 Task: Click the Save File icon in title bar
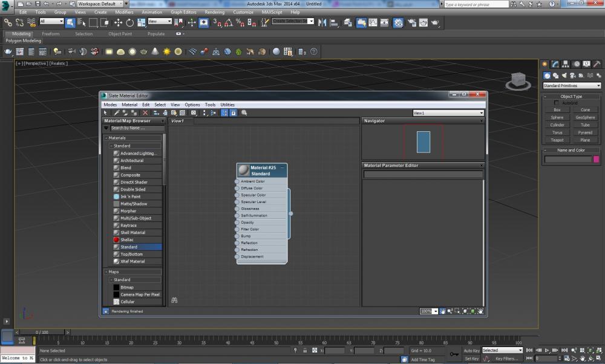coord(38,4)
